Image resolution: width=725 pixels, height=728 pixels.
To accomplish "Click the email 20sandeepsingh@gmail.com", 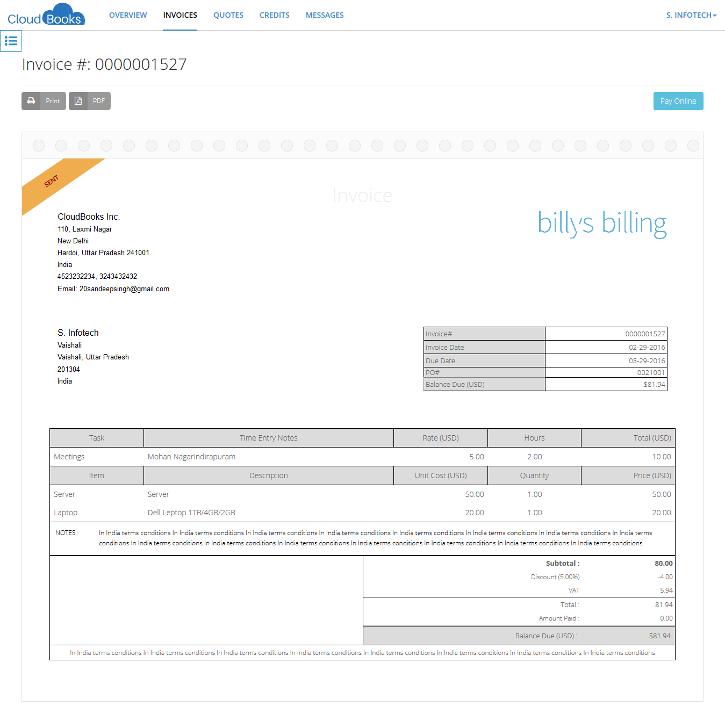I will coord(124,289).
